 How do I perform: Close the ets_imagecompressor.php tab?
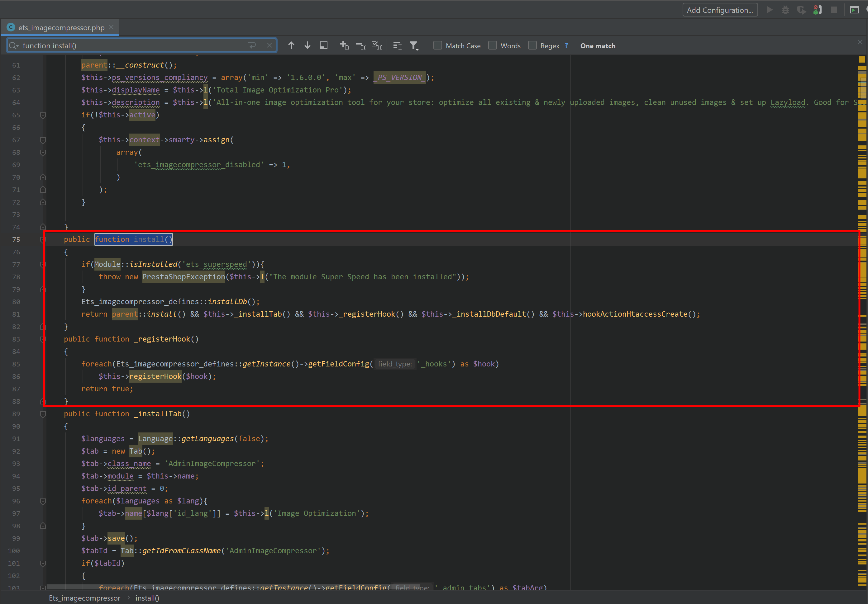pos(111,27)
